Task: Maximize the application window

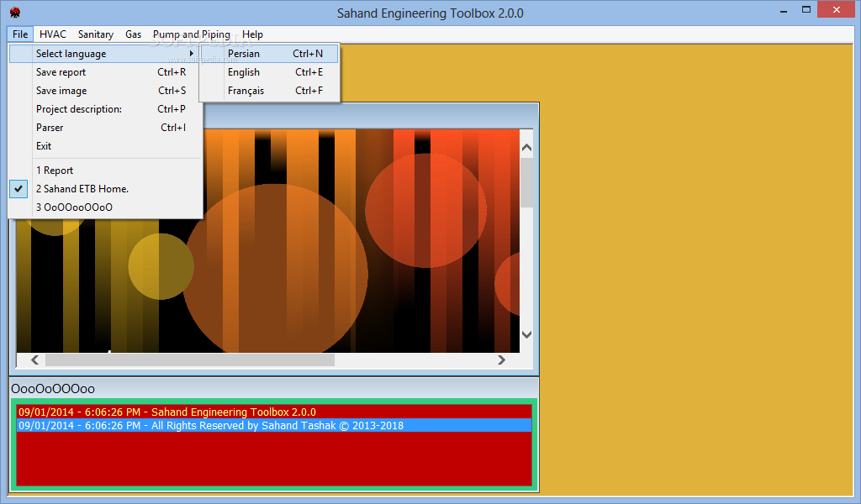Action: [x=806, y=10]
